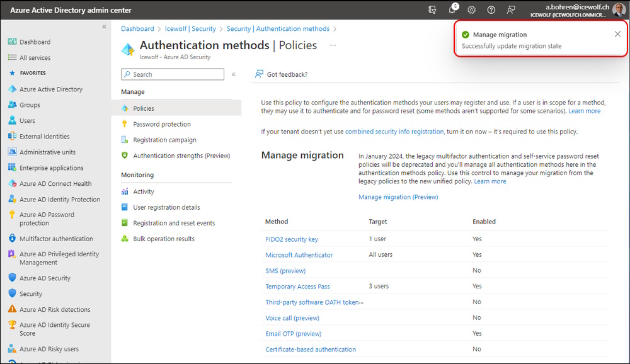The height and width of the screenshot is (364, 630).
Task: Click the Azure AD Identity Protection icon
Action: click(x=12, y=199)
